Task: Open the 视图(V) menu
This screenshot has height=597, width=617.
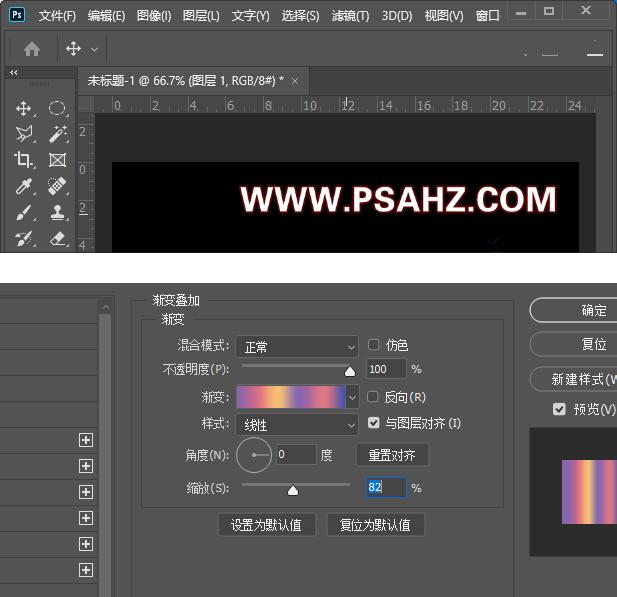Action: tap(444, 16)
